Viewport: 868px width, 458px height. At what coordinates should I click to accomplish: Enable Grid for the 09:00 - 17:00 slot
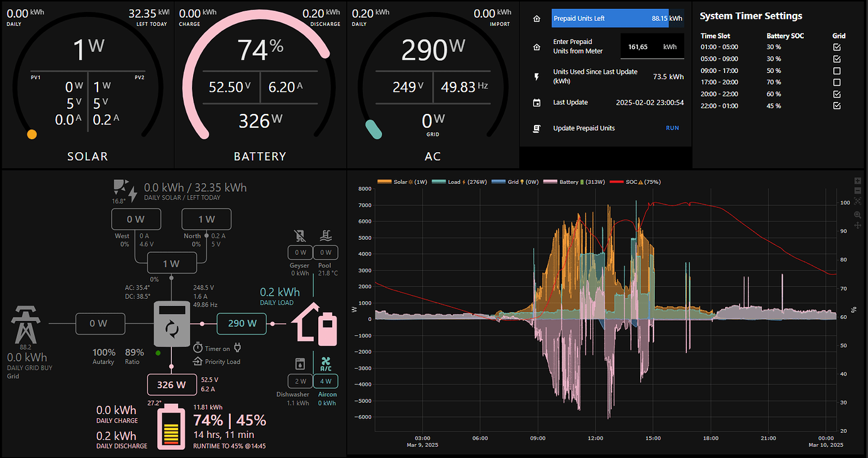(837, 70)
